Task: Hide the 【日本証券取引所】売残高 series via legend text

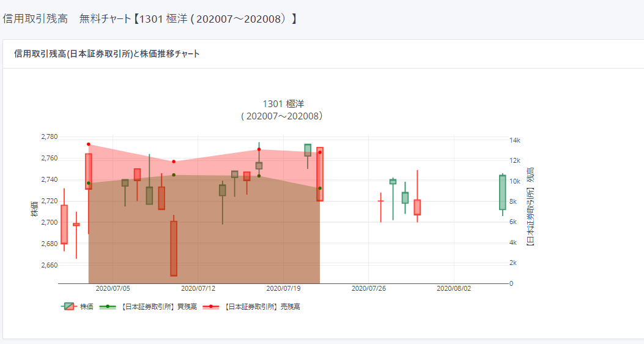Action: click(263, 307)
